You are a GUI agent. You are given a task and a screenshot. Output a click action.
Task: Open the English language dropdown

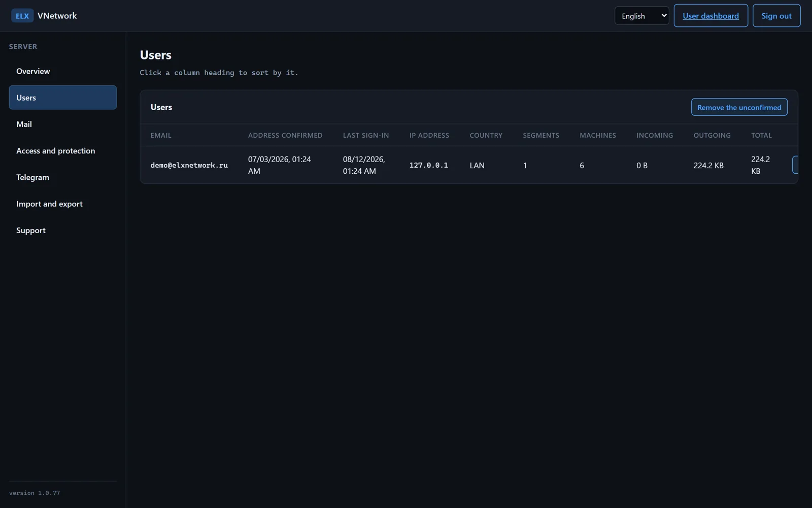point(641,16)
